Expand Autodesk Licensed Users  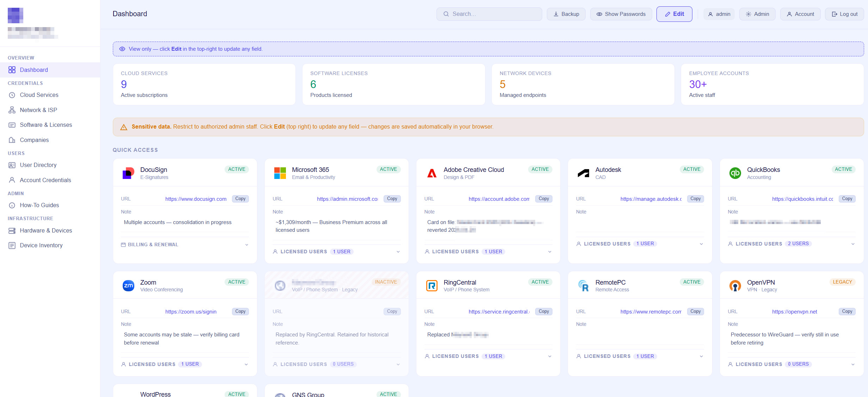coord(640,244)
